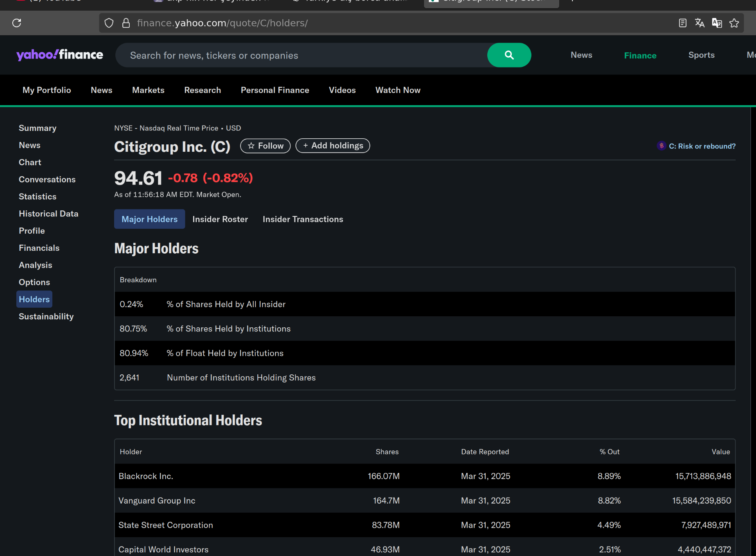
Task: View site security via padlock icon
Action: click(126, 23)
